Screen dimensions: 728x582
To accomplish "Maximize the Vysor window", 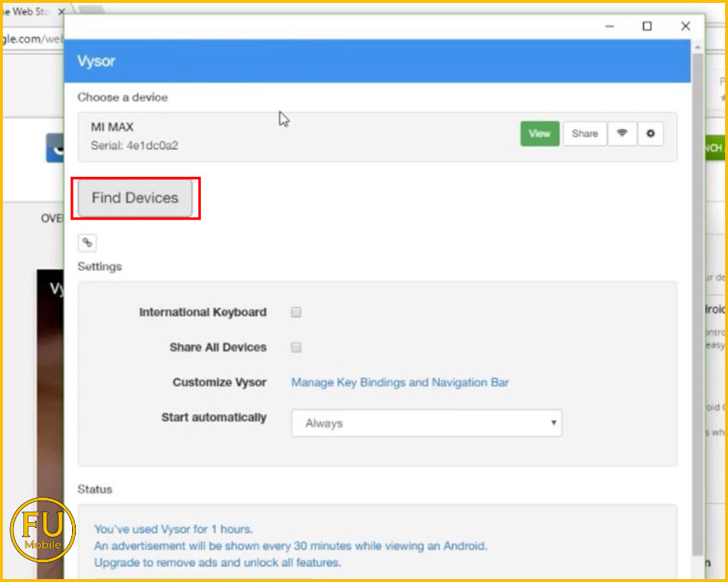I will point(647,26).
